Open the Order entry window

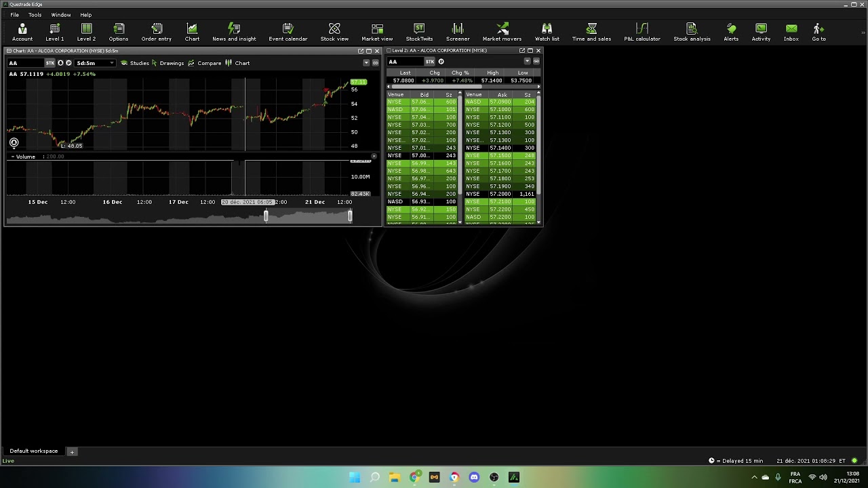coord(157,32)
